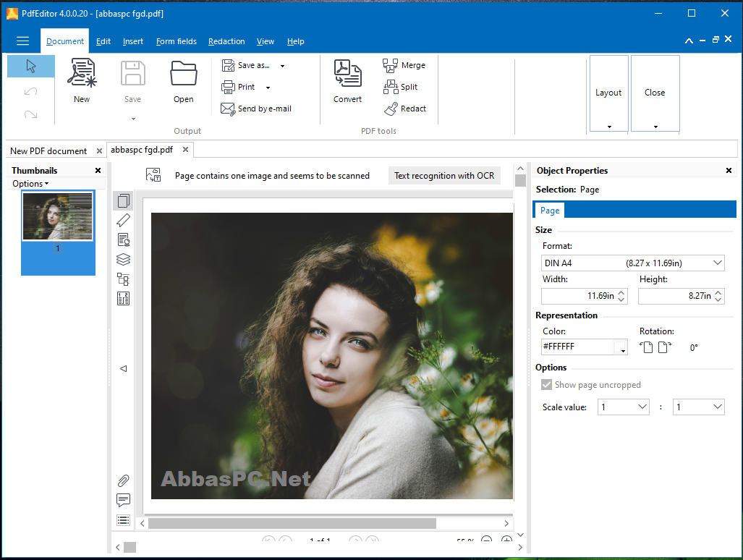Screen dimensions: 743x560
Task: Select the arrow pointer tool
Action: (31, 67)
